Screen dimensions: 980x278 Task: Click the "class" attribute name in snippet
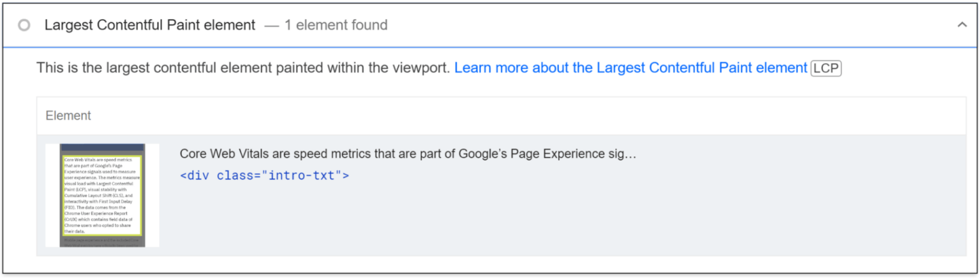pos(234,175)
